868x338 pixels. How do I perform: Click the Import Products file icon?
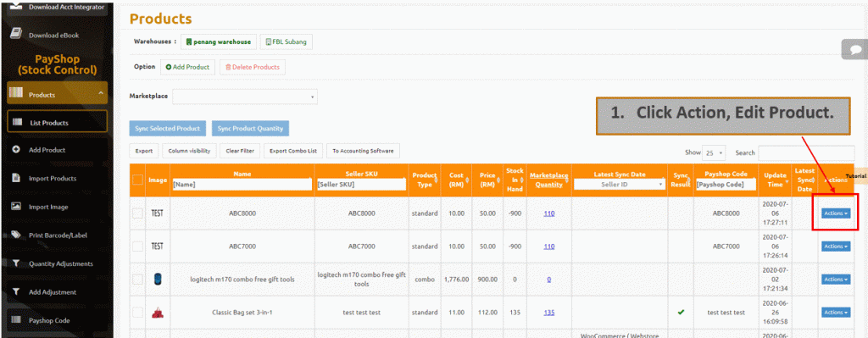(16, 178)
